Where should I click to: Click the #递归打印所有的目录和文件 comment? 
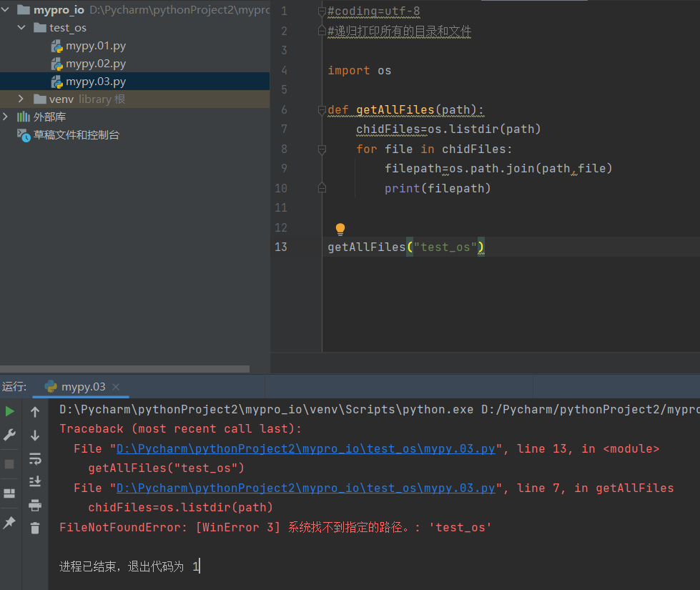[x=400, y=31]
